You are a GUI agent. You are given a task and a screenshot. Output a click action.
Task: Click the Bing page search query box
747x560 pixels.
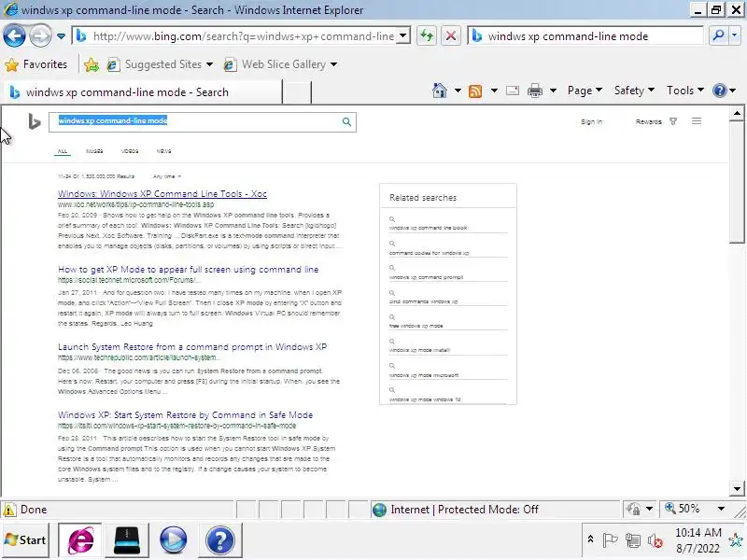point(195,122)
